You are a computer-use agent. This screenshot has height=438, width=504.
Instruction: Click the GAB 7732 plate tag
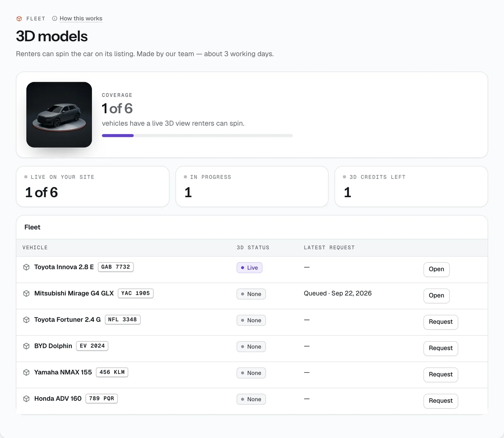coord(116,267)
